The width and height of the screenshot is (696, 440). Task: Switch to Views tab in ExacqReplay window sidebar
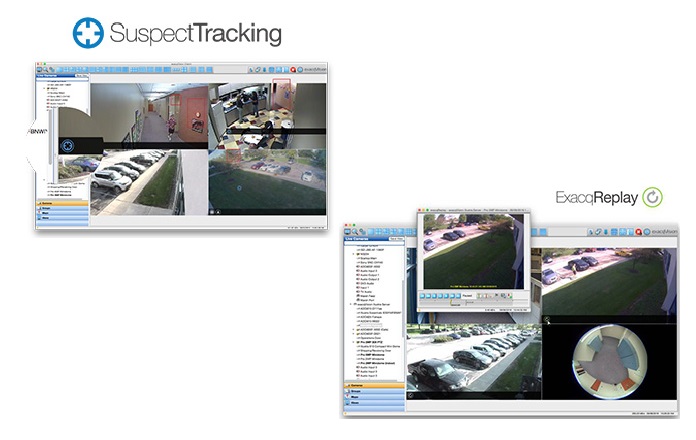[375, 403]
